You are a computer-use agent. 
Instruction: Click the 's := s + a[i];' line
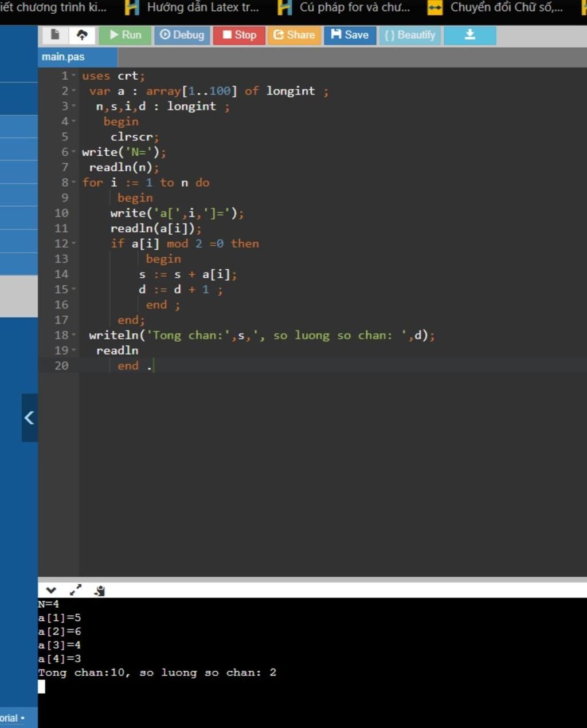[188, 274]
